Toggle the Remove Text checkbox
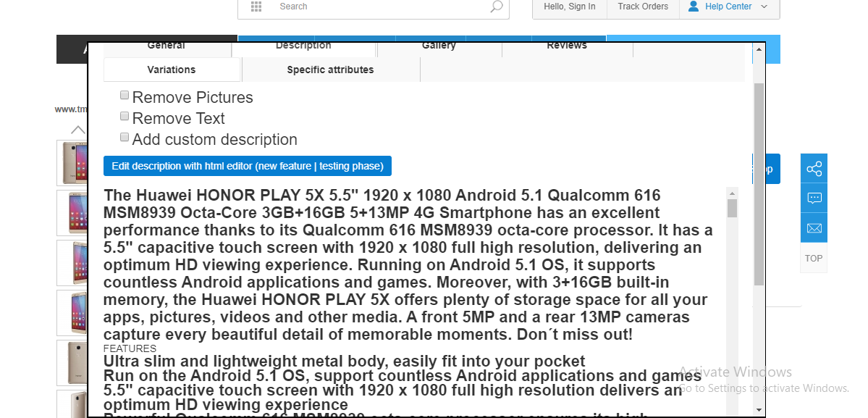Image resolution: width=868 pixels, height=418 pixels. pos(125,116)
